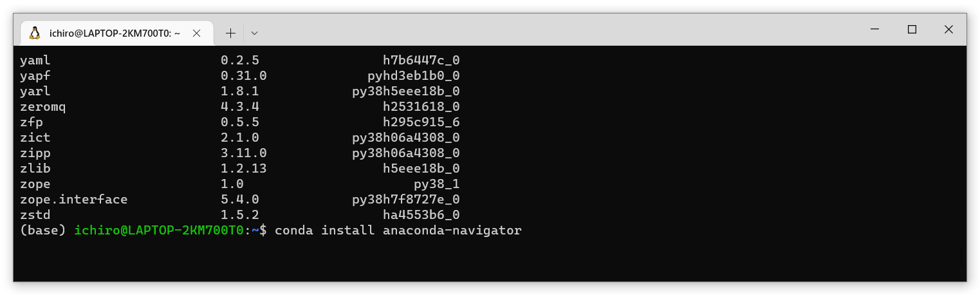Screen dimensions: 980x295
Task: Close the terminal window
Action: [948, 29]
